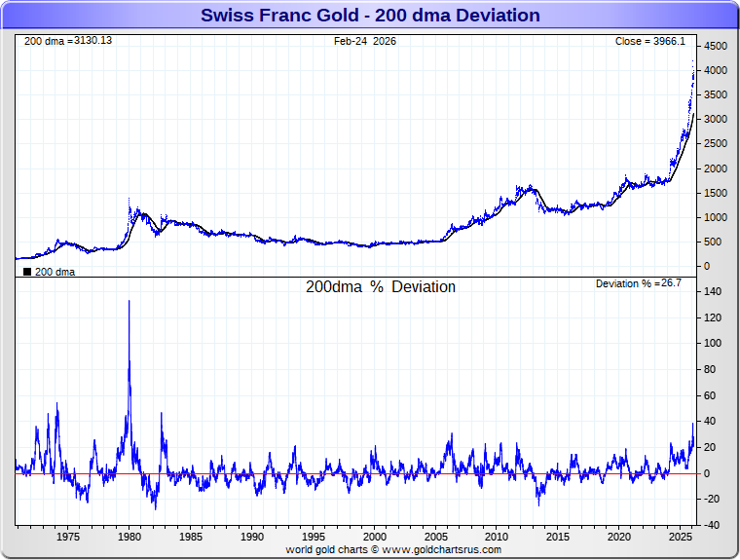Image resolution: width=740 pixels, height=560 pixels.
Task: Click the 4000 price axis label
Action: (x=716, y=70)
